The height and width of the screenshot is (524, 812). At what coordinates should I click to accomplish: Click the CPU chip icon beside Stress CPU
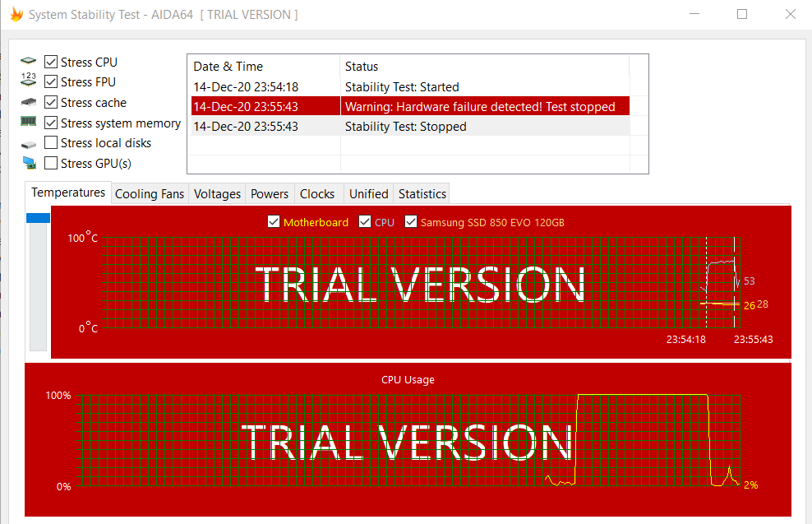(29, 61)
